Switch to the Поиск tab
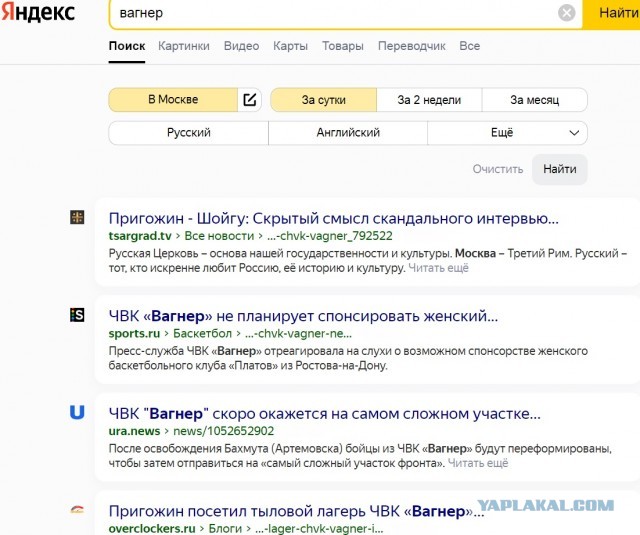640x535 pixels. click(127, 46)
